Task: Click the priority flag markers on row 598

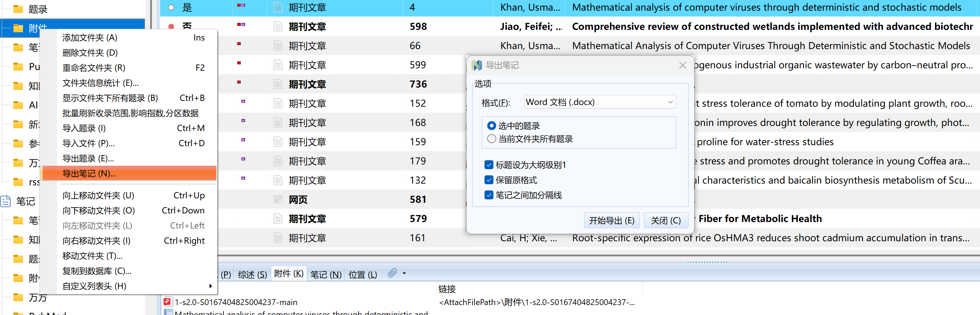Action: (x=241, y=25)
